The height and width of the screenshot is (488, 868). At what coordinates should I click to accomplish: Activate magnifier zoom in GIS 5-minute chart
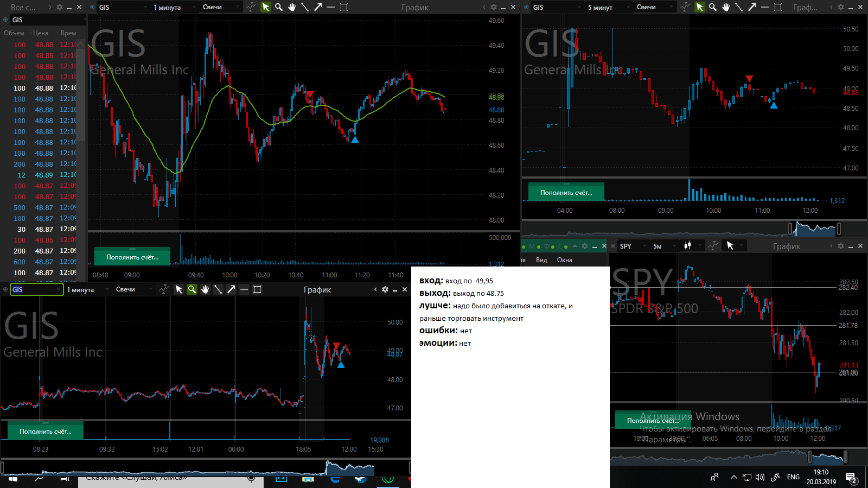[x=713, y=7]
